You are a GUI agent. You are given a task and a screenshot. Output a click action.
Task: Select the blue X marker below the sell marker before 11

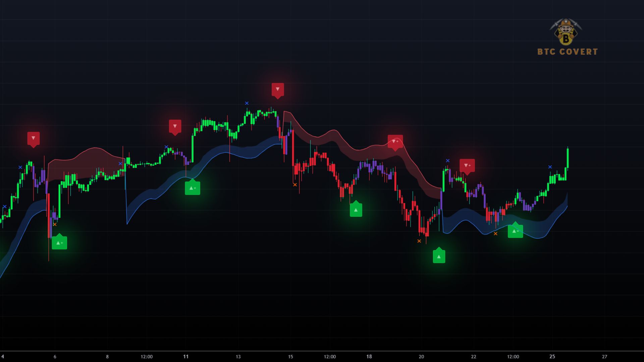[x=166, y=147]
